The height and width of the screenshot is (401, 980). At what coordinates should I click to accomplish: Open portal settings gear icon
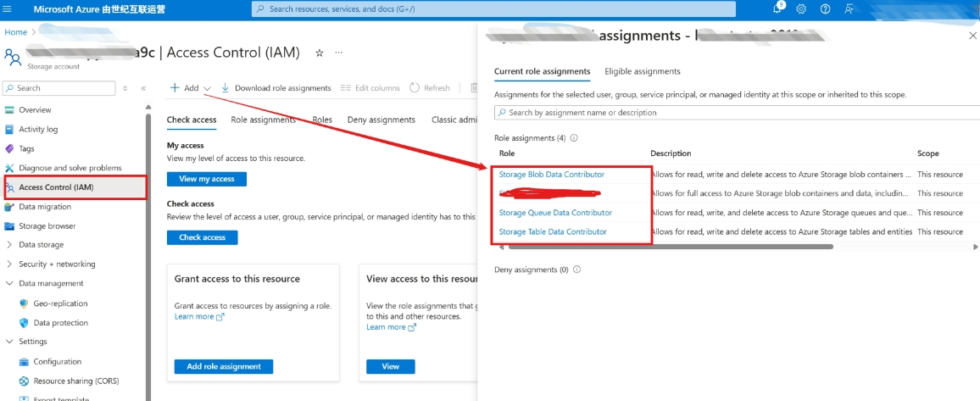tap(801, 8)
